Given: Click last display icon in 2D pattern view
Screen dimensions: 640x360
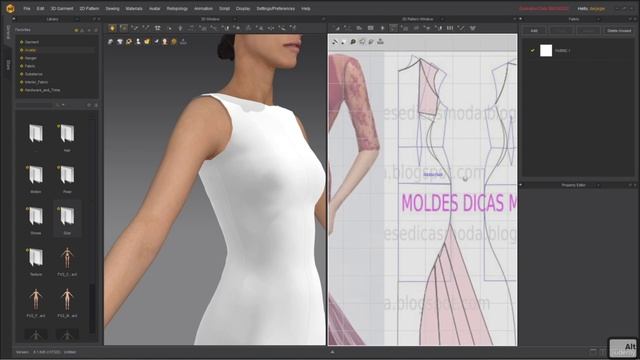Looking at the screenshot, I should (380, 42).
